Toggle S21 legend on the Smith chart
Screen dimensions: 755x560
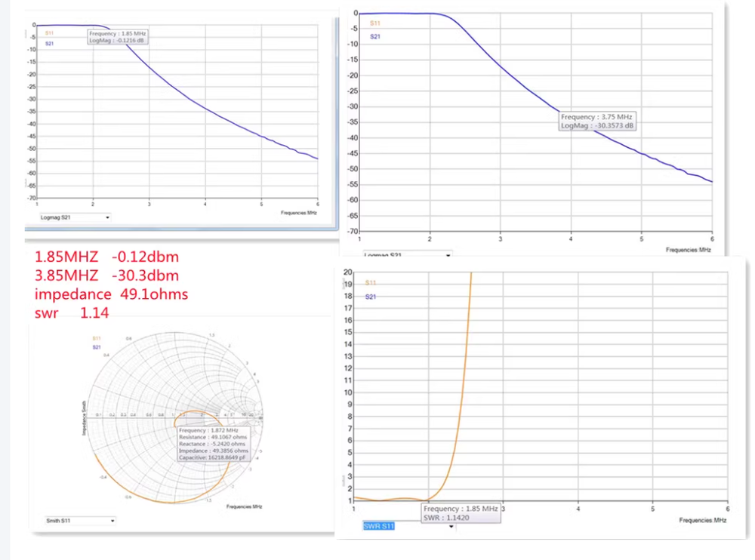tap(97, 347)
